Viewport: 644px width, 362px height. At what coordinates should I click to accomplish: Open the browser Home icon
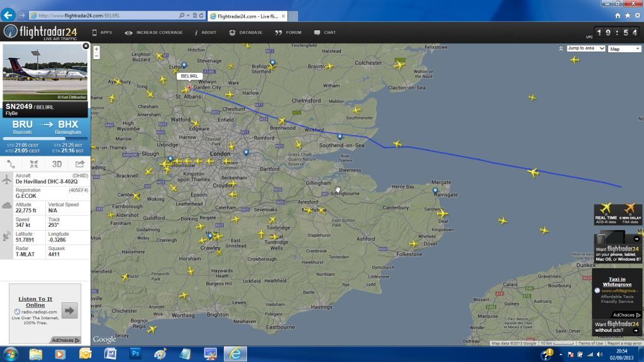[618, 16]
